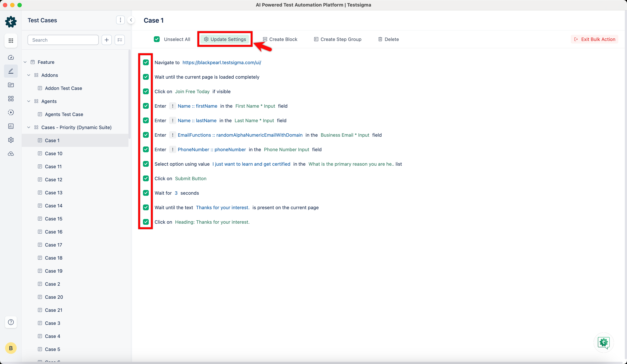Screen dimensions: 627x364
Task: Collapse the Feature tree node
Action: coord(25,62)
